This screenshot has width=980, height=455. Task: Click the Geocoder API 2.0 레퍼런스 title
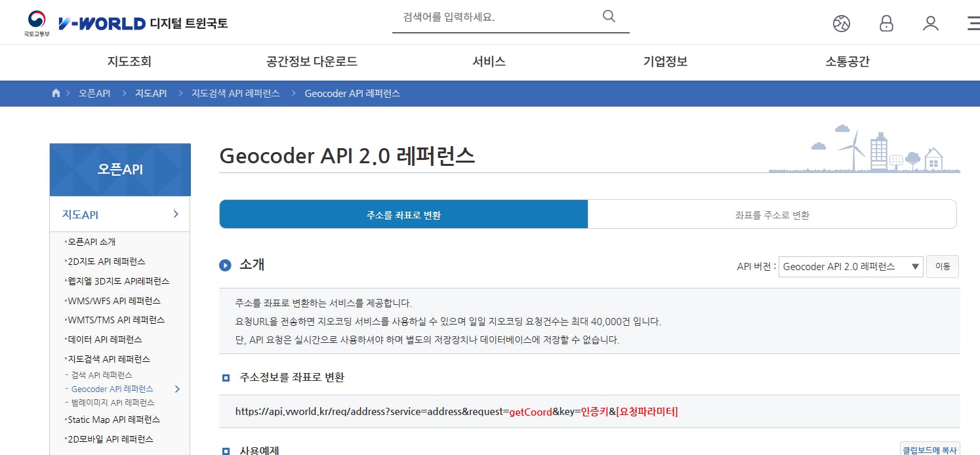click(347, 156)
